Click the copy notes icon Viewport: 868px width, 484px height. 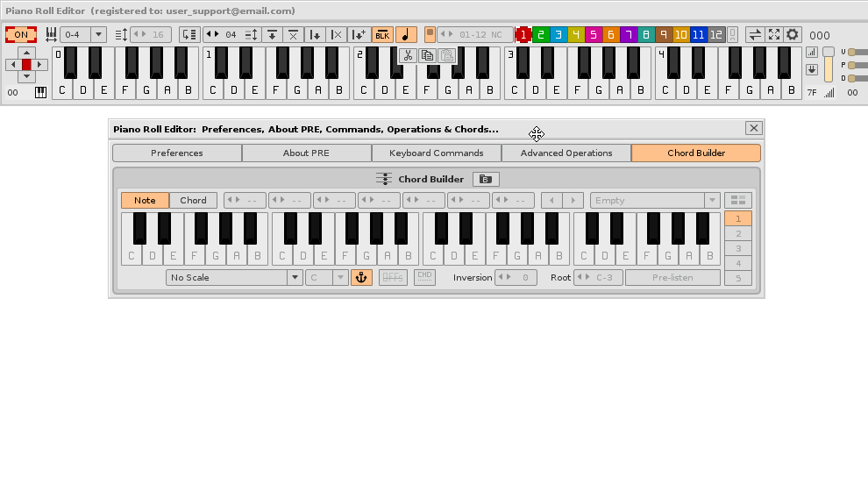427,55
